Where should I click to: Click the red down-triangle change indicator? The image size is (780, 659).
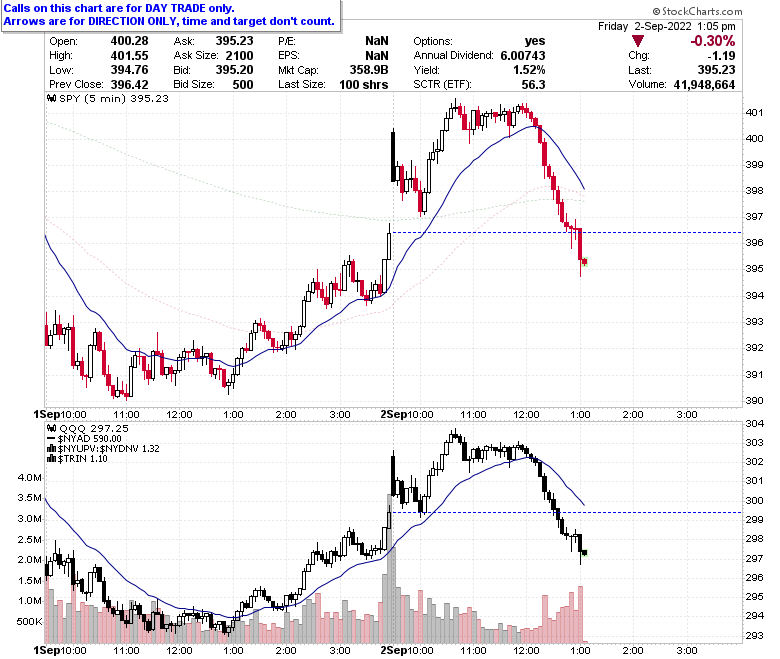[638, 41]
